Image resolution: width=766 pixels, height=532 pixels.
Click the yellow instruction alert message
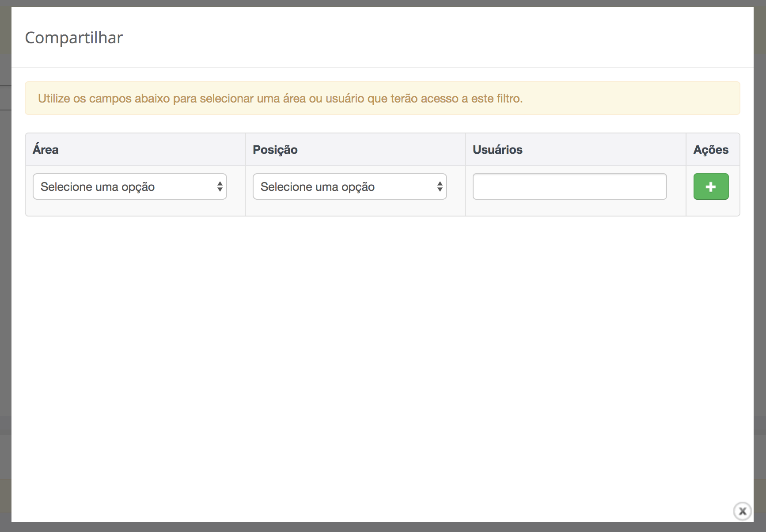280,99
